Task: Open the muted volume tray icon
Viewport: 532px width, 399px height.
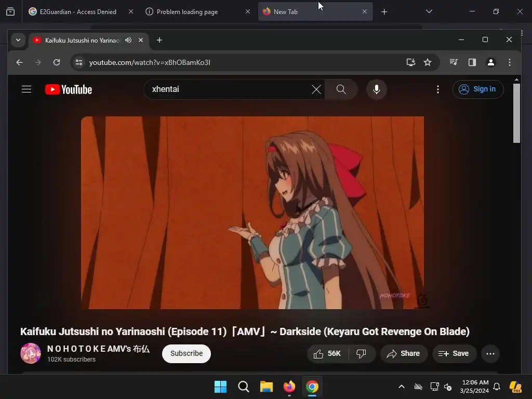Action: click(x=448, y=387)
